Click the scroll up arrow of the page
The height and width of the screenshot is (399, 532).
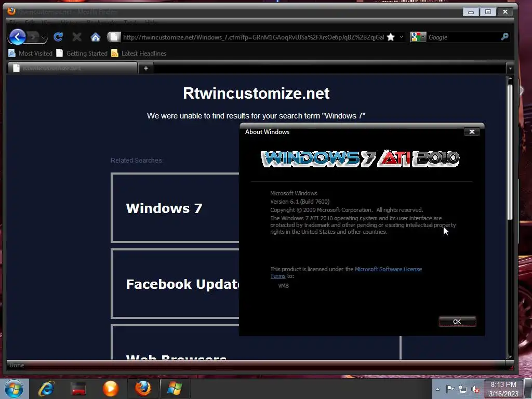click(x=510, y=79)
